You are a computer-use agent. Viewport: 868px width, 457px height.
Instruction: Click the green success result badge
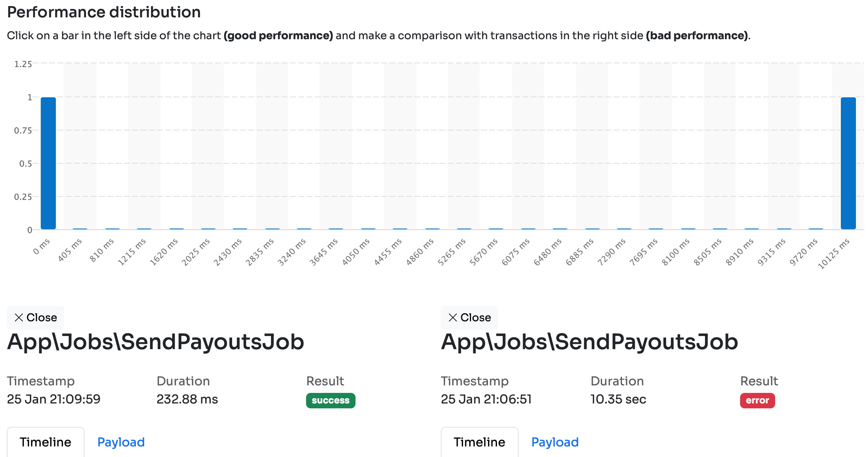click(x=331, y=400)
